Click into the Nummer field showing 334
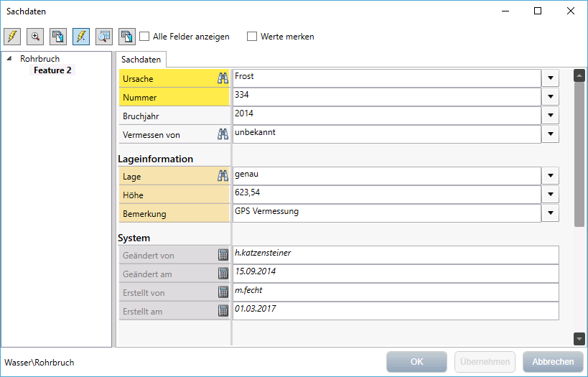The width and height of the screenshot is (588, 377). pos(386,96)
